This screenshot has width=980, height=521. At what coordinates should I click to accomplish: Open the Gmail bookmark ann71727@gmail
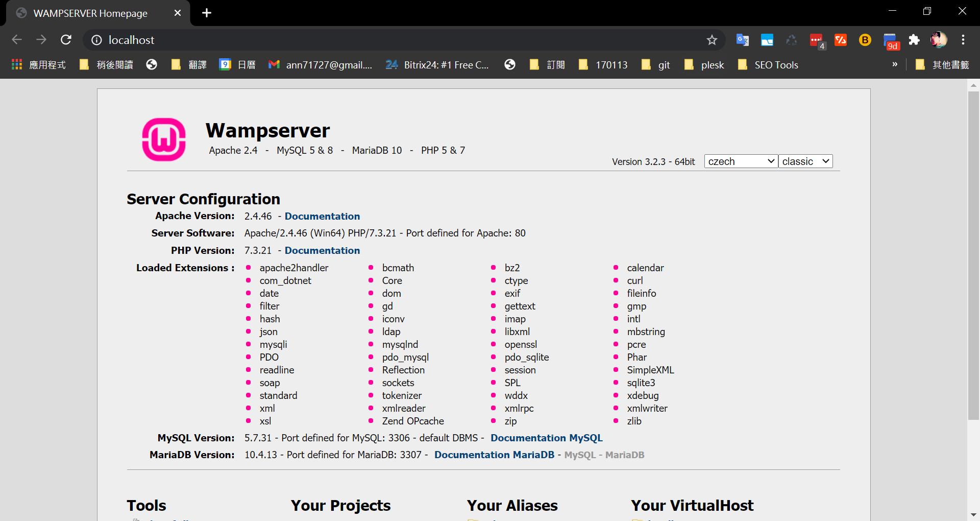321,65
